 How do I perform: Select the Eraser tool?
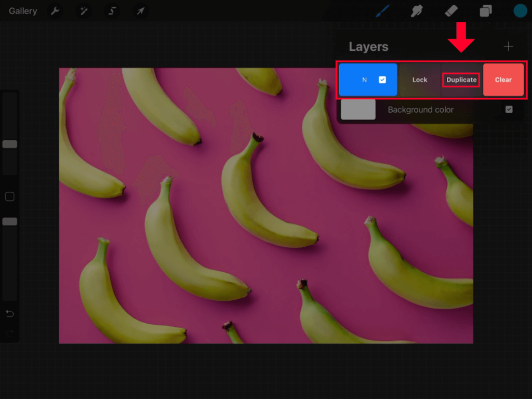pos(451,10)
